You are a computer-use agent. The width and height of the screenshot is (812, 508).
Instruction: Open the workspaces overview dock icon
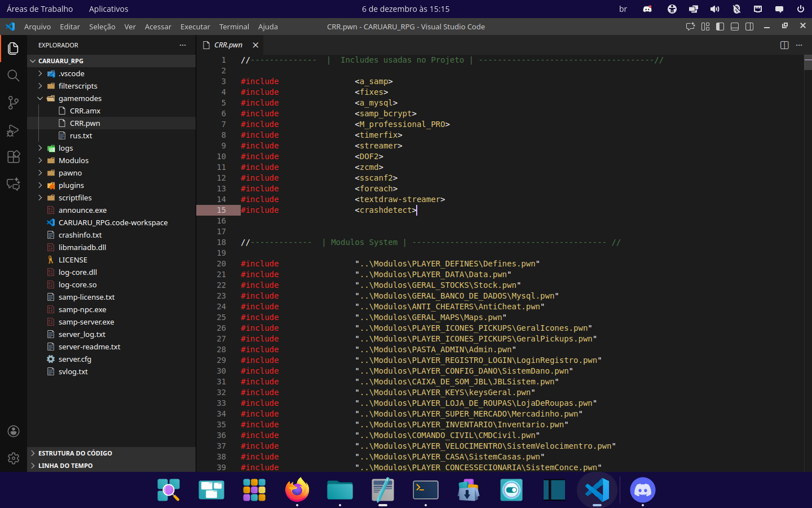(x=211, y=489)
